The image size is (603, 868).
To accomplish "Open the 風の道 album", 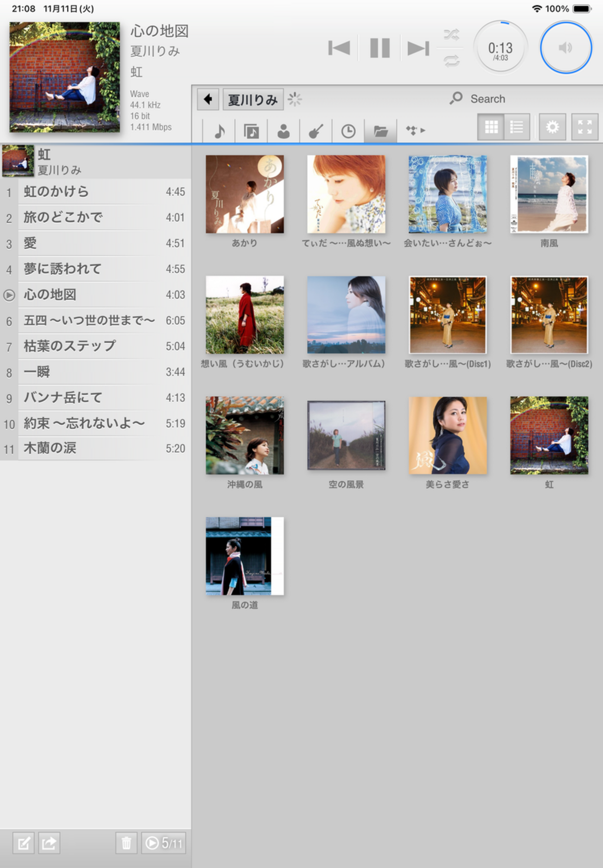I will 245,556.
